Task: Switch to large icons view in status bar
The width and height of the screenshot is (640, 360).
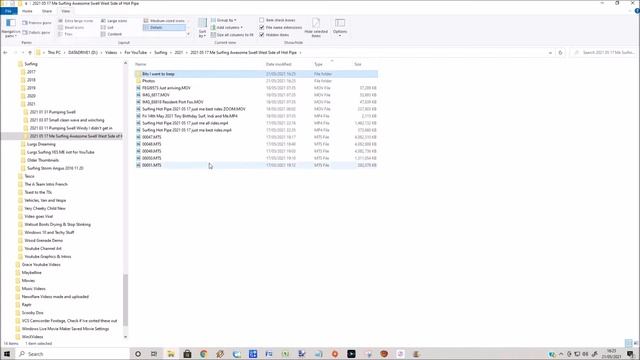Action: (636, 343)
